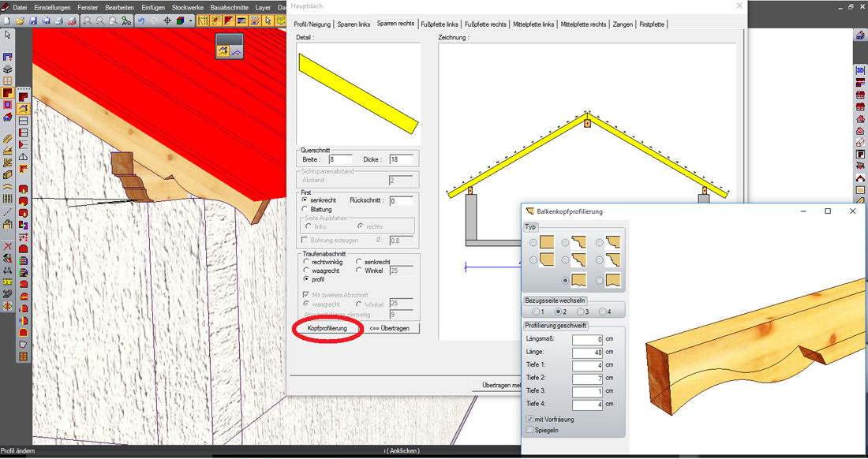Click the red X delete icon in left sidebar

pyautogui.click(x=8, y=245)
